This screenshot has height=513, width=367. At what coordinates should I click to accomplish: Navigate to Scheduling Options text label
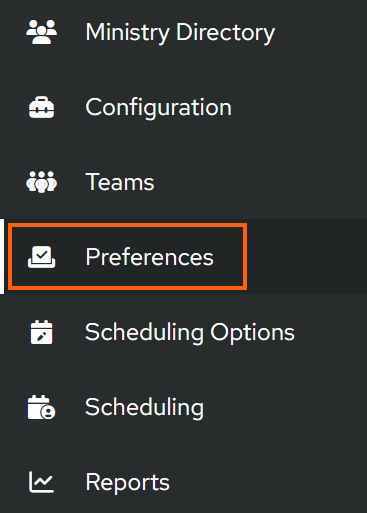[190, 333]
